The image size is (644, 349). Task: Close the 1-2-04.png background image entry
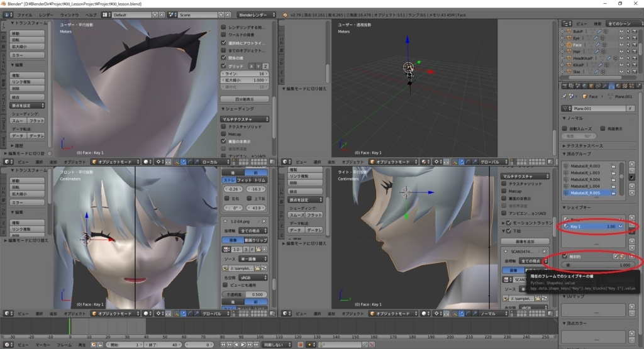tap(264, 221)
